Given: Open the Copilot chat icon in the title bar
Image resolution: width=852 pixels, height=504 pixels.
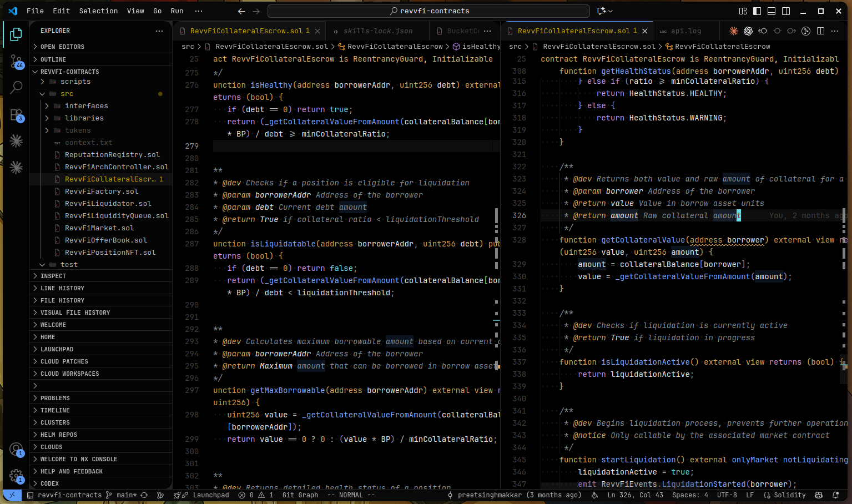Looking at the screenshot, I should (601, 11).
